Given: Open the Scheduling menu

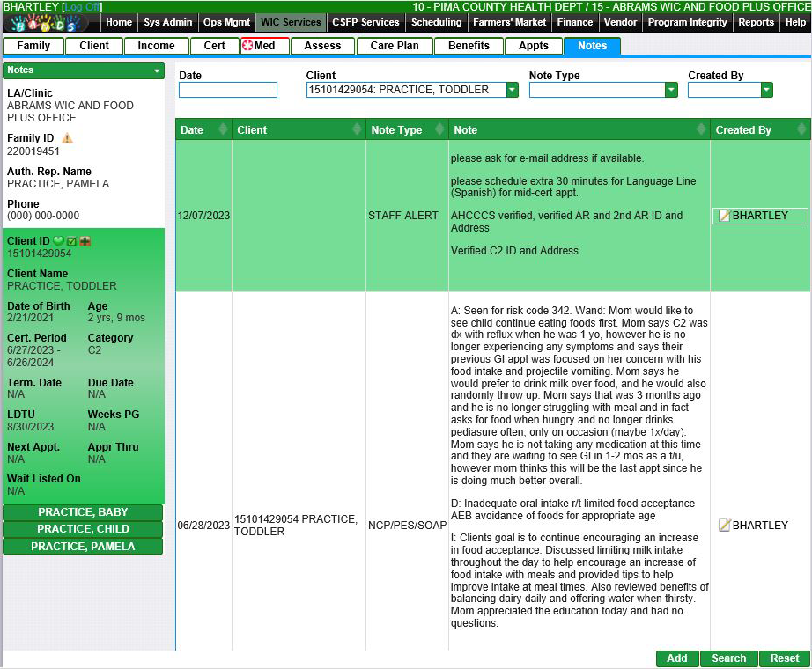Looking at the screenshot, I should coord(436,23).
